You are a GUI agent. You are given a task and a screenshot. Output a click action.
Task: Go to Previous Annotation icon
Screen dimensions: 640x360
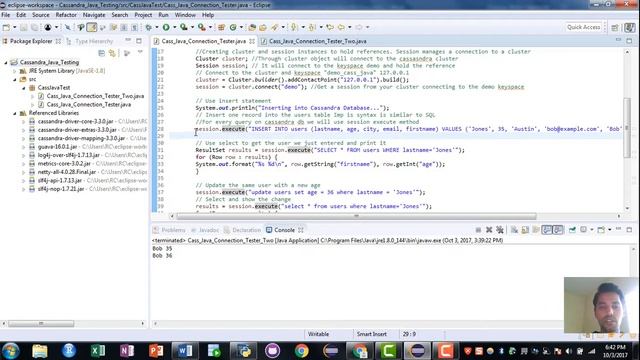311,27
